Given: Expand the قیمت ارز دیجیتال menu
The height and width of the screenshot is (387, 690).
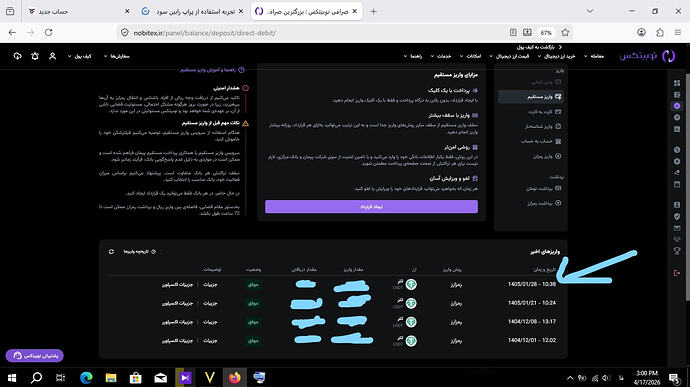Looking at the screenshot, I should pyautogui.click(x=509, y=56).
